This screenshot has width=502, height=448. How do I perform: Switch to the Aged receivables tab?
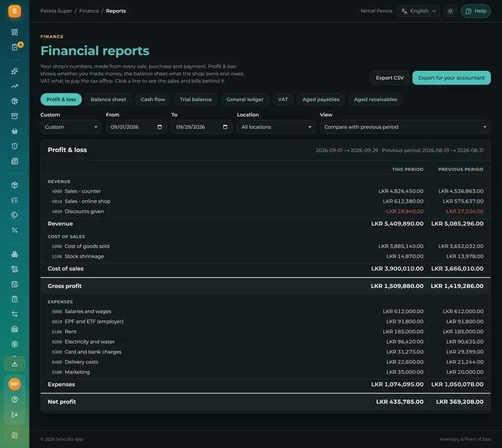375,100
